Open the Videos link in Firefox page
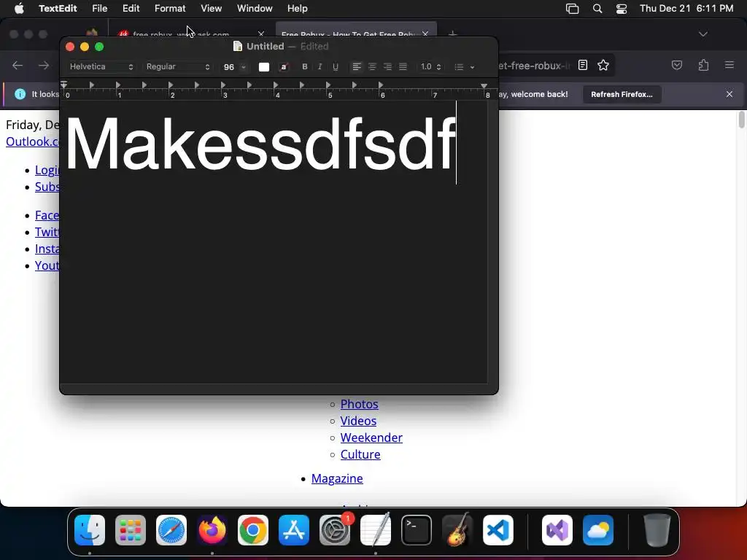 click(358, 421)
